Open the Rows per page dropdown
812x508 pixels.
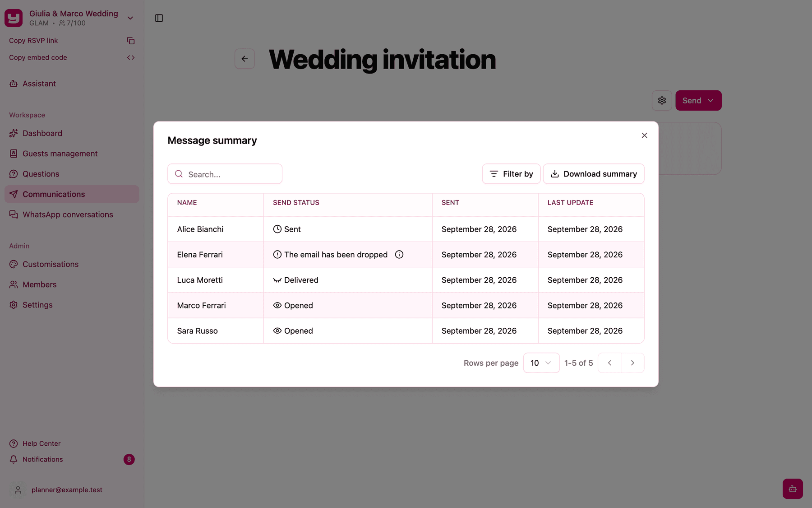[x=541, y=363]
